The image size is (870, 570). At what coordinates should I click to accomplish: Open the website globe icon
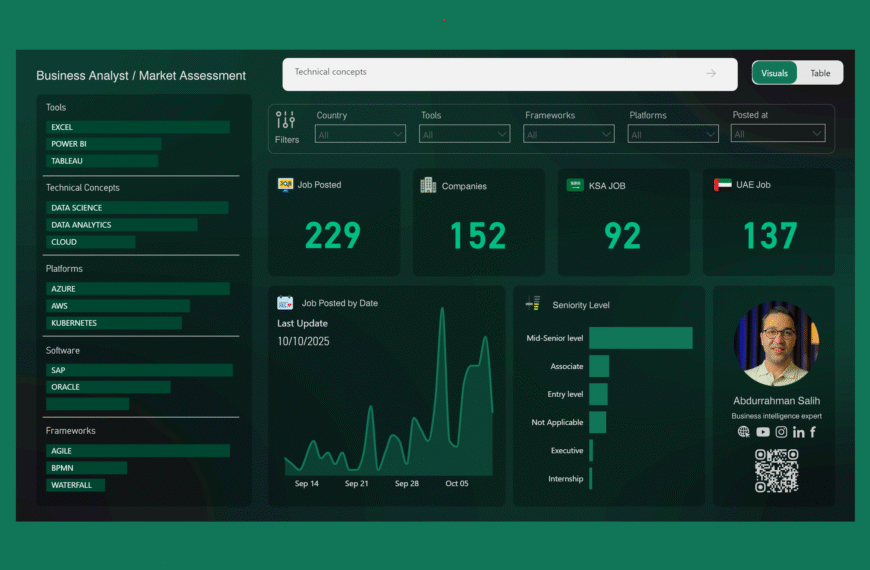coord(743,432)
